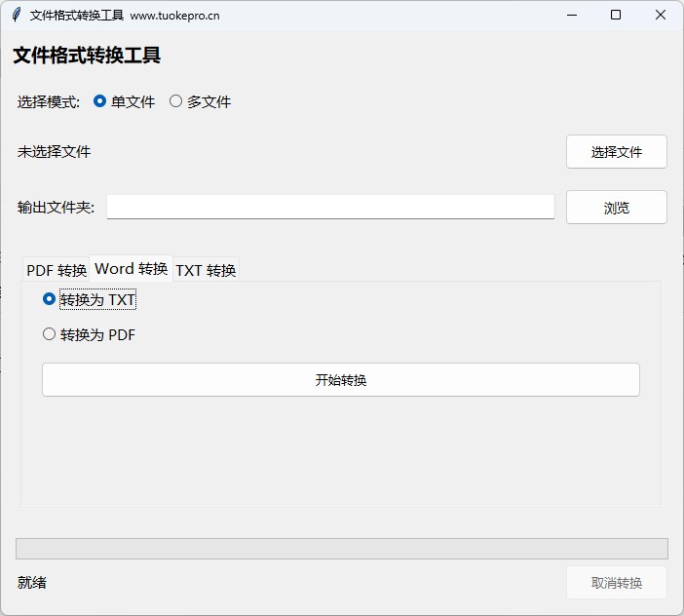This screenshot has height=616, width=684.
Task: Click the conversion progress bar
Action: [342, 549]
